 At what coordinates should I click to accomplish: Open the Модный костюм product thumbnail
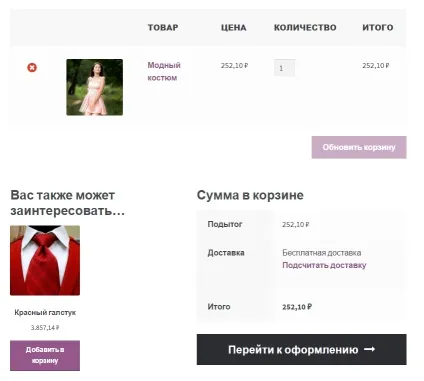(95, 87)
